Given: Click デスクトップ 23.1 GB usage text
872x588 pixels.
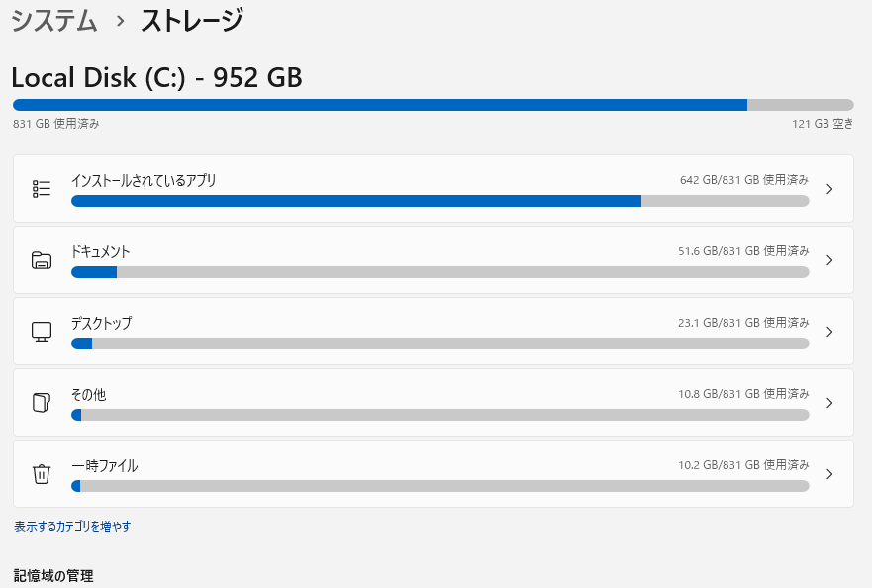Looking at the screenshot, I should [742, 323].
